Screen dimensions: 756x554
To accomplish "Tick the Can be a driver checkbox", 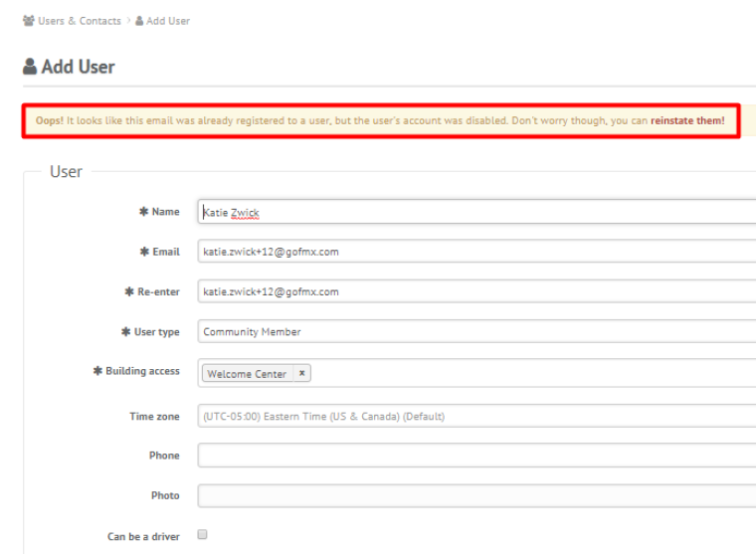I will [x=203, y=534].
